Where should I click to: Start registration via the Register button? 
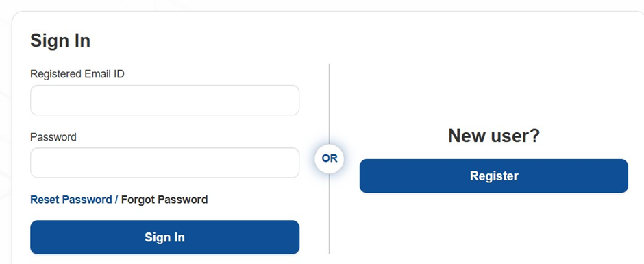click(x=494, y=176)
